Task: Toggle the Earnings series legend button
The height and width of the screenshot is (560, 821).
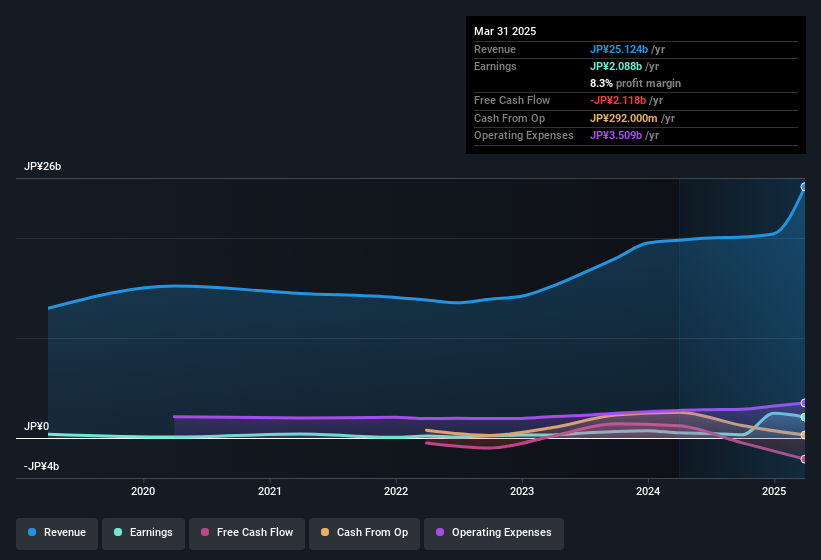Action: click(143, 533)
